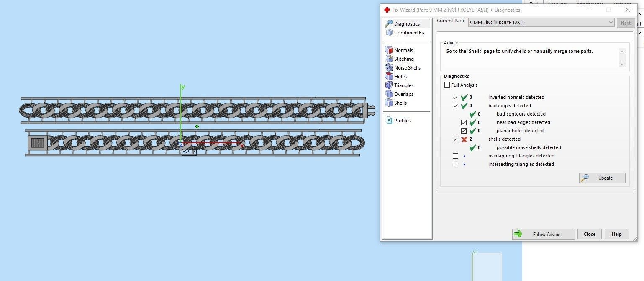Click the Fix Wizard red cross title icon
This screenshot has width=644, height=281.
point(387,10)
